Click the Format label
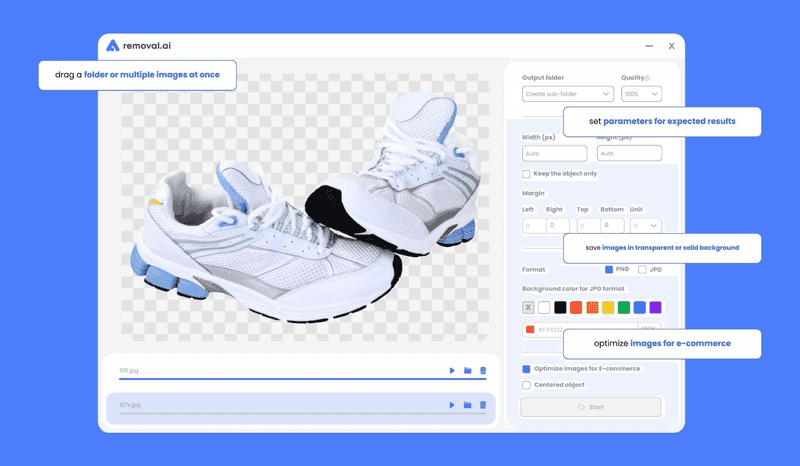800x466 pixels. [x=534, y=269]
